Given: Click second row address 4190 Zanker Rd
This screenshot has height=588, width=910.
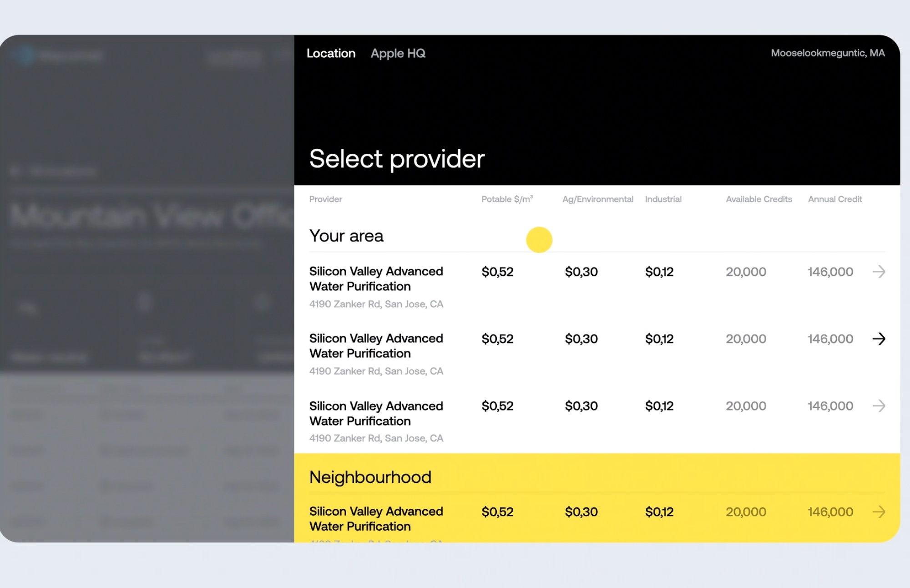Looking at the screenshot, I should (376, 371).
